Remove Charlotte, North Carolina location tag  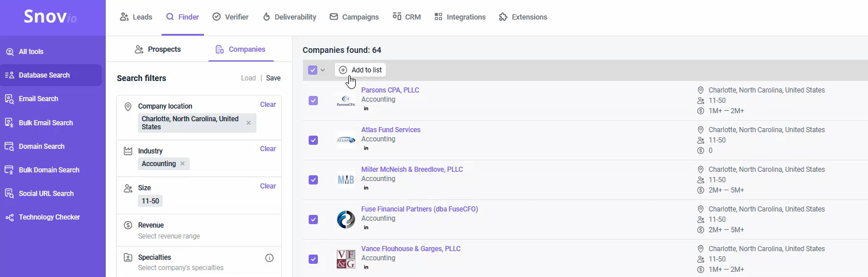coord(248,123)
